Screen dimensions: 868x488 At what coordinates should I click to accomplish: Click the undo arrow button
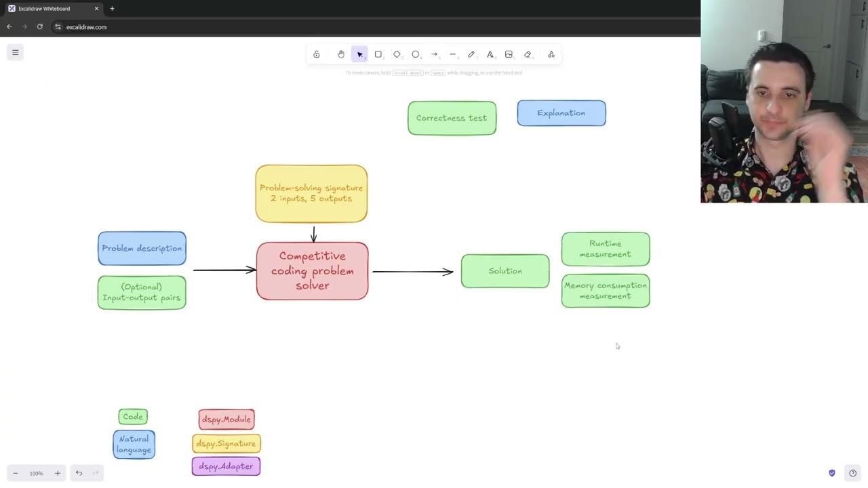pyautogui.click(x=79, y=473)
